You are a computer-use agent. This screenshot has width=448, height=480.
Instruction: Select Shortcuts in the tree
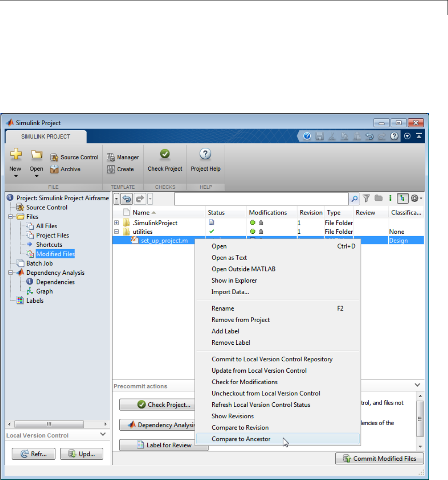pyautogui.click(x=49, y=245)
